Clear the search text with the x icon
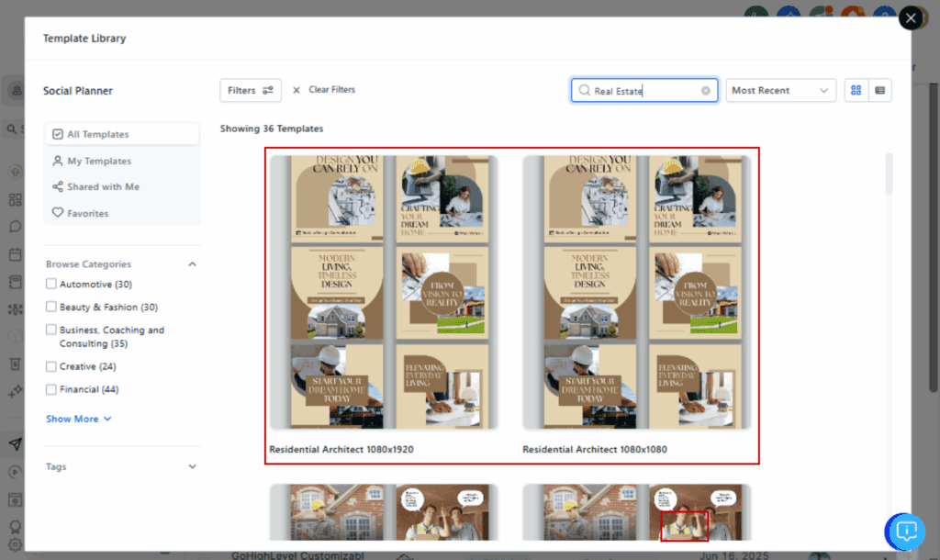Image resolution: width=940 pixels, height=560 pixels. [x=706, y=91]
